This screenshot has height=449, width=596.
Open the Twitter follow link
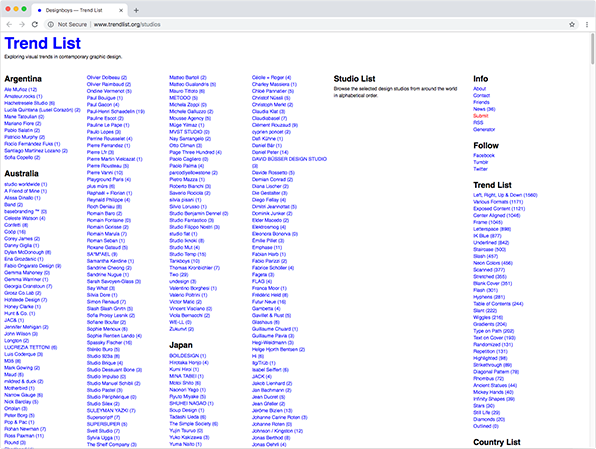point(480,169)
